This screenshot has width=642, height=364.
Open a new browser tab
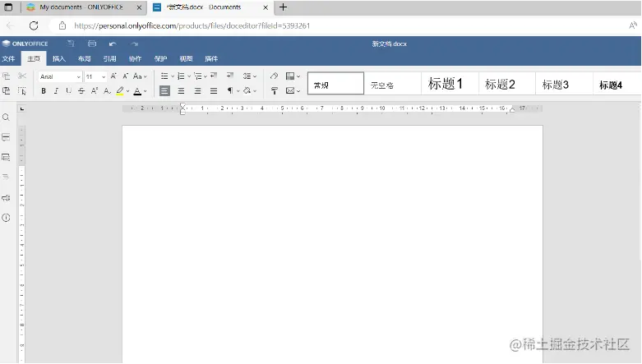283,7
